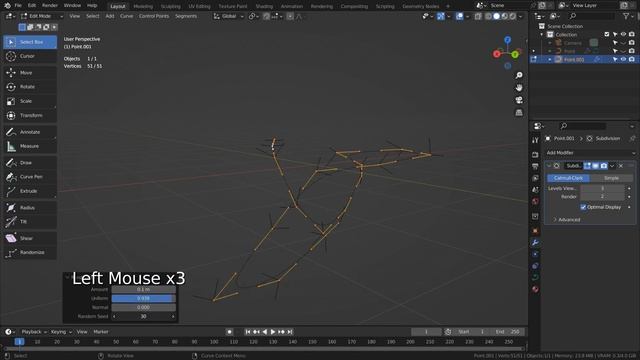
Task: Open the Curve menu in viewport header
Action: coord(126,16)
